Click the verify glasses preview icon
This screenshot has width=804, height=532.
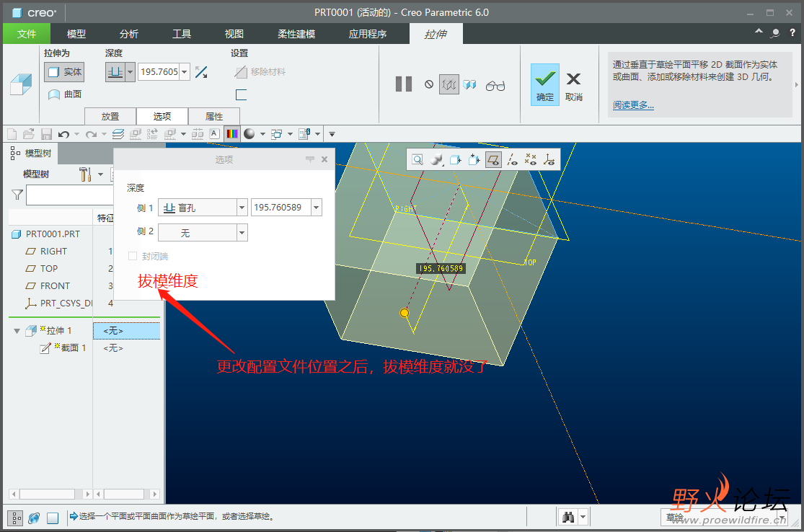point(495,86)
